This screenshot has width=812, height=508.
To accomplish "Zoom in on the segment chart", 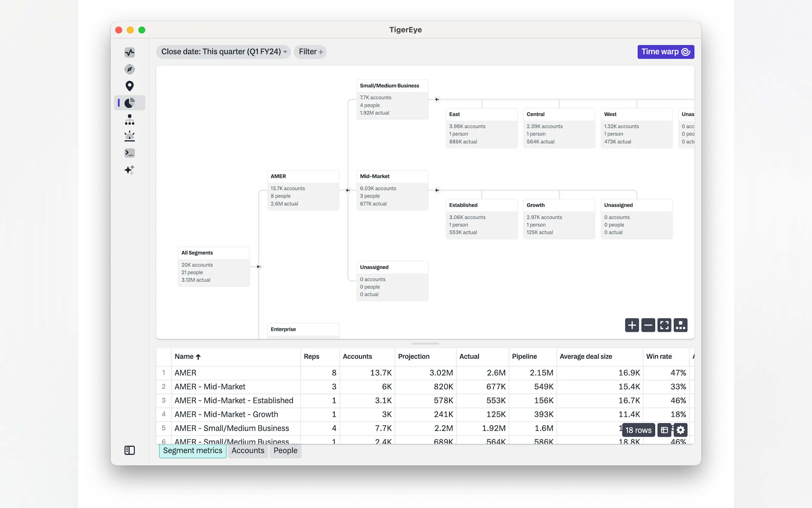I will pyautogui.click(x=632, y=325).
